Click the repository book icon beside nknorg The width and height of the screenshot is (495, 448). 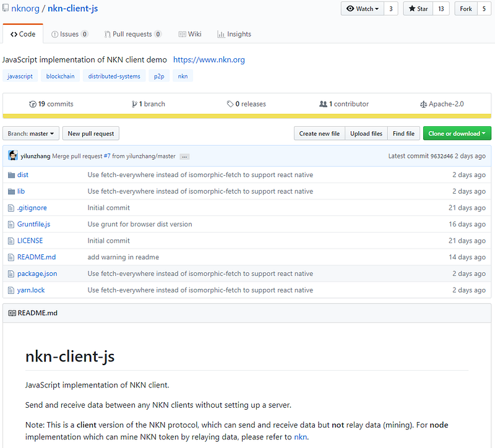(x=6, y=8)
